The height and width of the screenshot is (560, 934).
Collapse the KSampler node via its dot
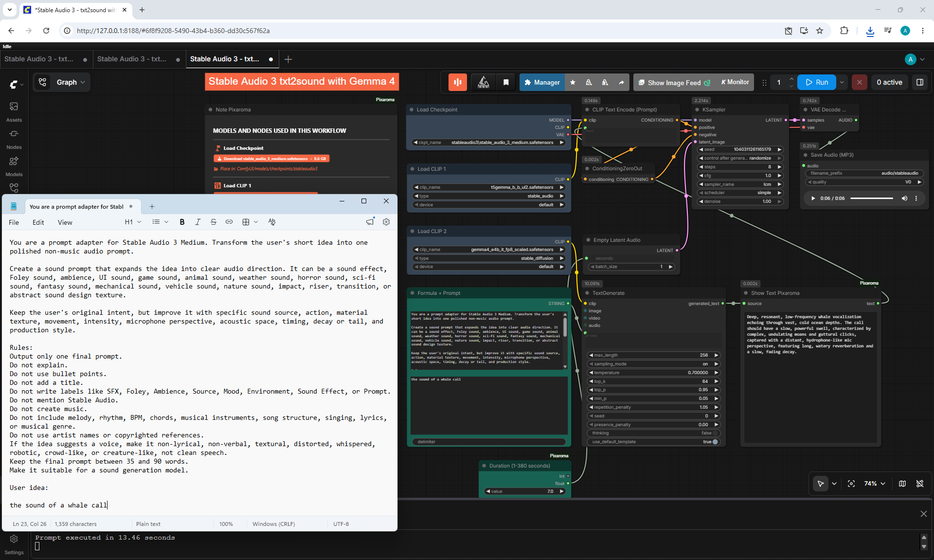(696, 109)
